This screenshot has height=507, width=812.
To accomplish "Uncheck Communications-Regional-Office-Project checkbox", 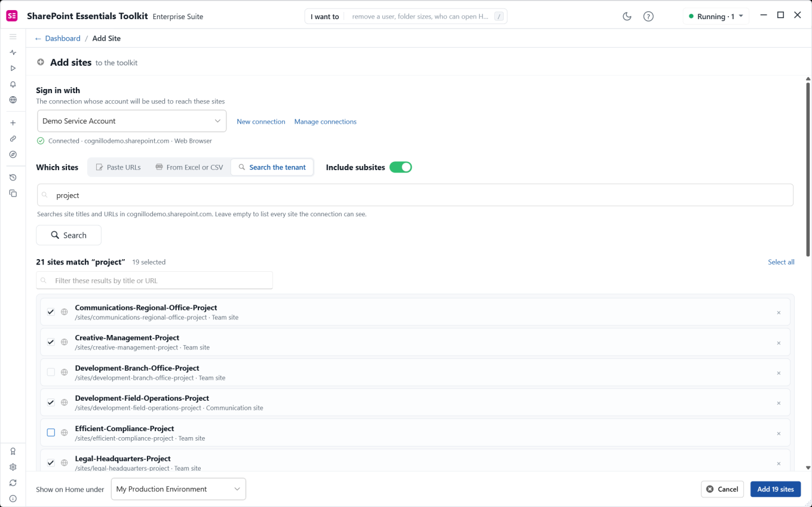I will pos(51,312).
